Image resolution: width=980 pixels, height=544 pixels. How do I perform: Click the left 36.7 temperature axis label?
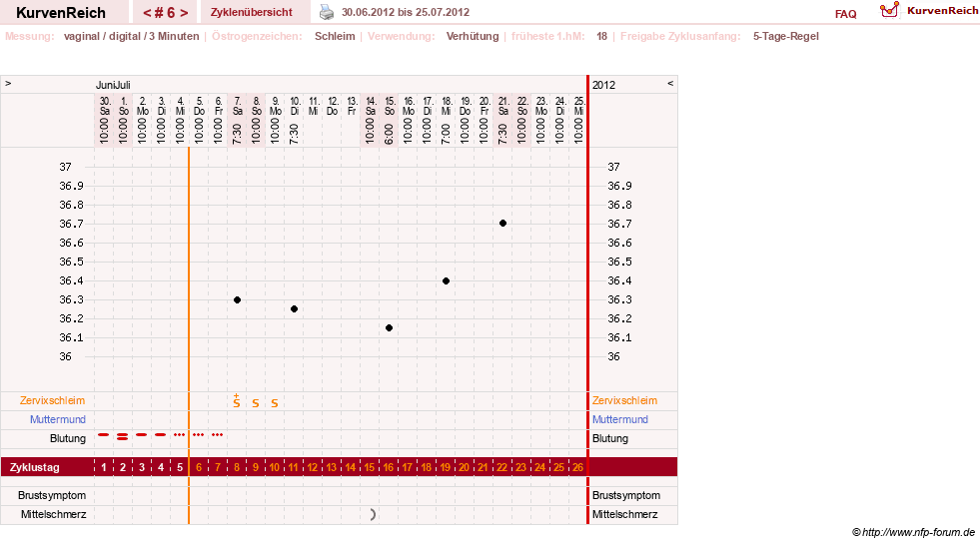pyautogui.click(x=71, y=224)
